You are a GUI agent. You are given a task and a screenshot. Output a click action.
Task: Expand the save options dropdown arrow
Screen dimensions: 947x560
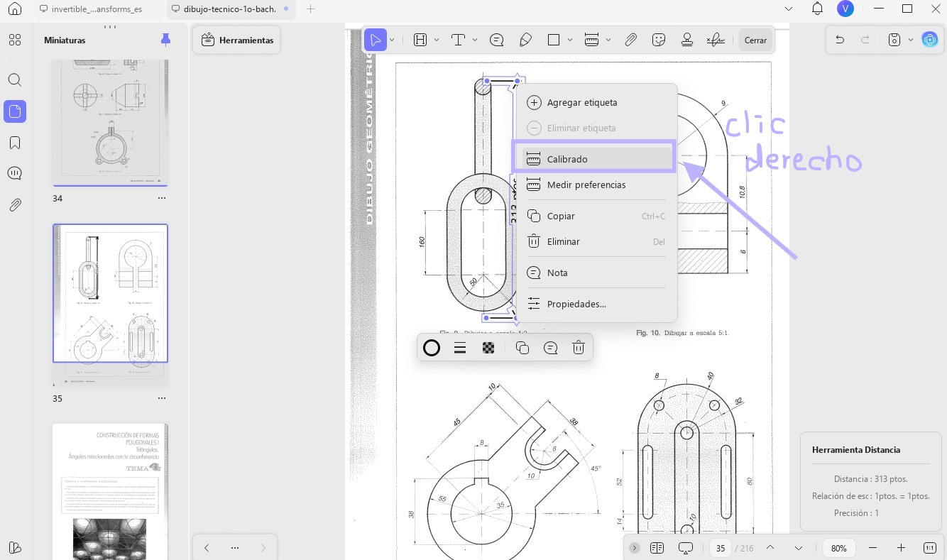[x=910, y=40]
